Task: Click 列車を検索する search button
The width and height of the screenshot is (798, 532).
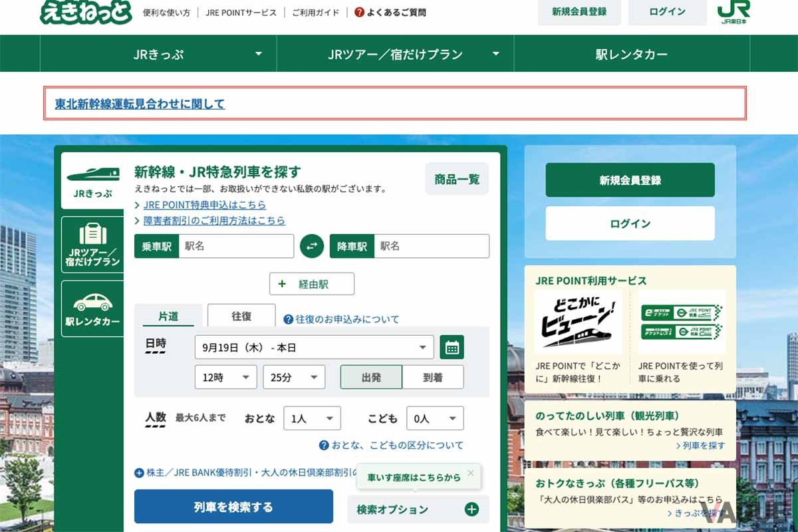Action: [233, 507]
